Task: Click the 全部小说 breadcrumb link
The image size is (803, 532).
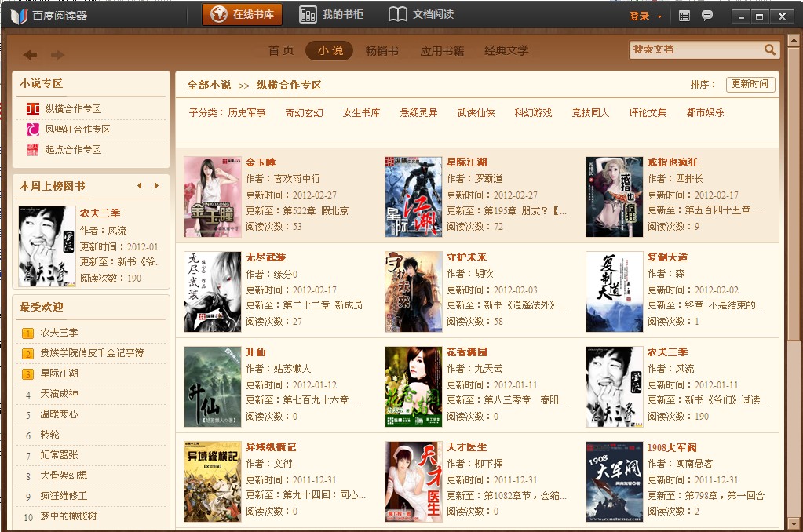Action: [209, 85]
